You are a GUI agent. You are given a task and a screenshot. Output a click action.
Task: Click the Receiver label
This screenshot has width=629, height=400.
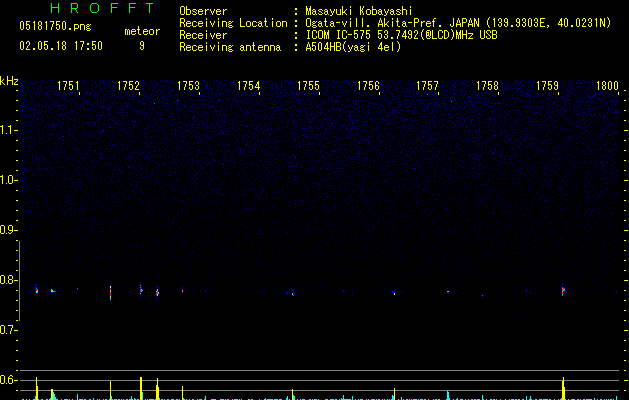click(203, 35)
